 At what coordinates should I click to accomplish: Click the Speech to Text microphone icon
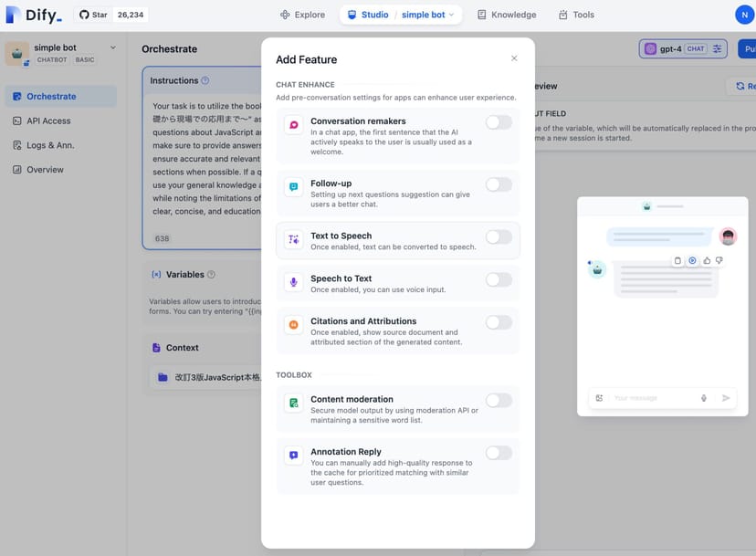point(294,282)
